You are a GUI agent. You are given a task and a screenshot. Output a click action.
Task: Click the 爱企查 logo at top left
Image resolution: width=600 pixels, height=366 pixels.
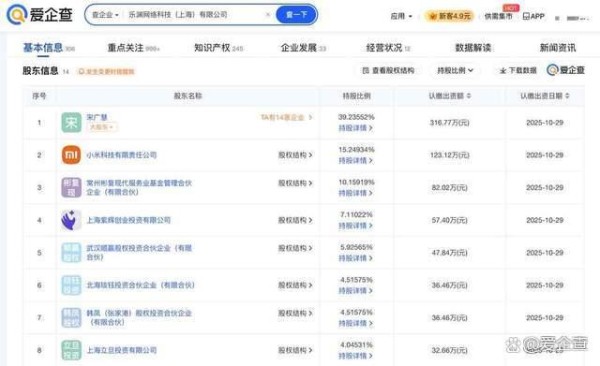coord(39,15)
